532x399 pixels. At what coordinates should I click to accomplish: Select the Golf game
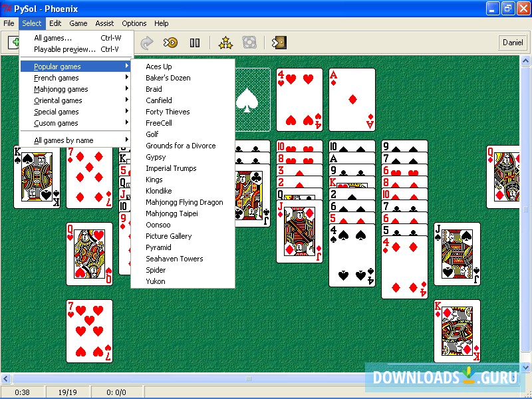coord(183,134)
